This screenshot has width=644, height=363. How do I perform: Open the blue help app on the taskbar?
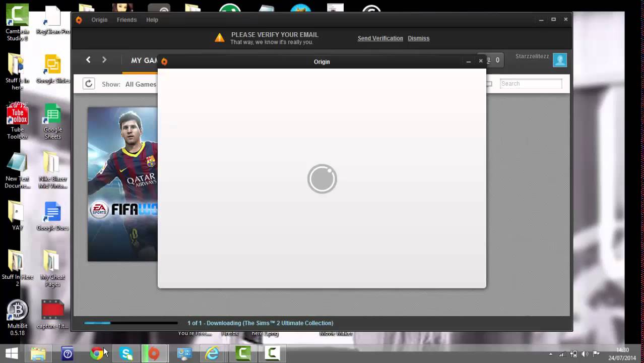point(68,353)
